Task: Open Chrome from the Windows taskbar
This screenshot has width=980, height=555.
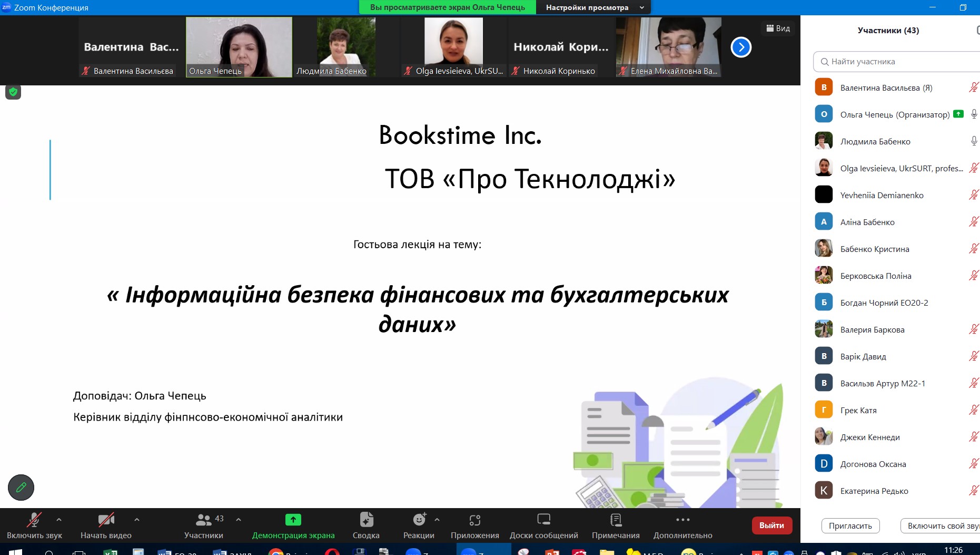Action: pos(275,551)
